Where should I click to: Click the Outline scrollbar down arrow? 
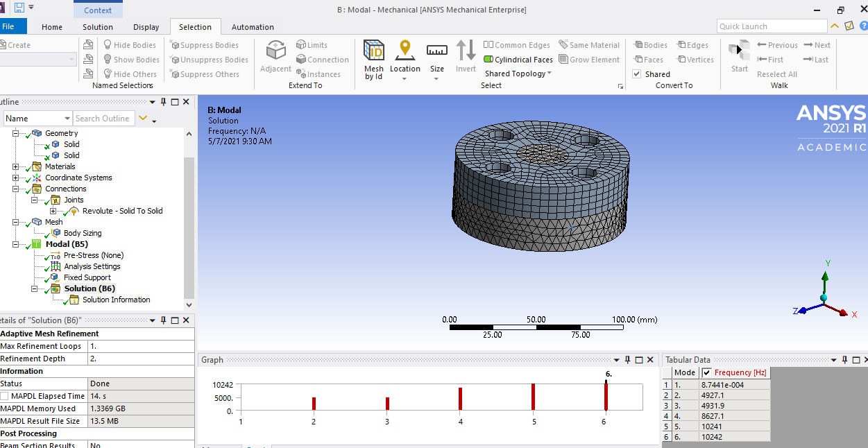189,304
